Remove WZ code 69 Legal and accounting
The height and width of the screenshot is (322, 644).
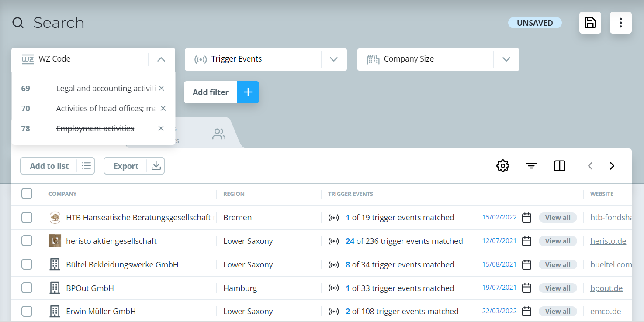tap(161, 88)
